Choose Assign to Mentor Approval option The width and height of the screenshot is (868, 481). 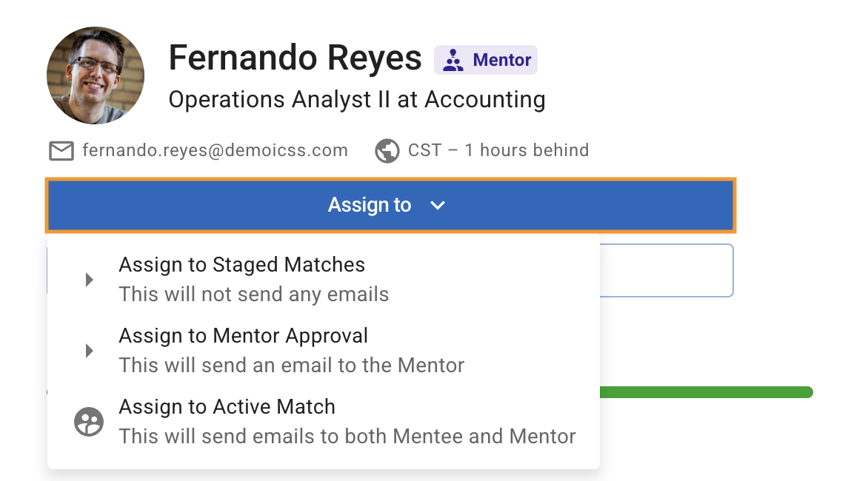click(x=244, y=335)
